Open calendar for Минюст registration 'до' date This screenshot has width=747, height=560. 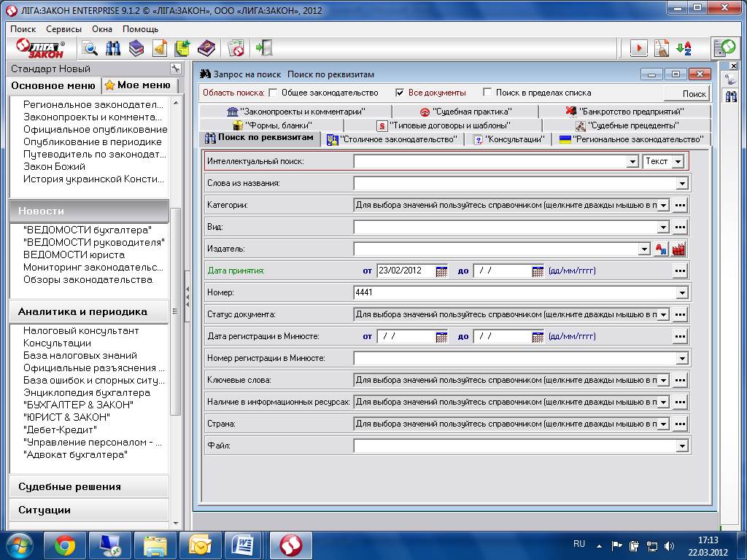[x=538, y=337]
